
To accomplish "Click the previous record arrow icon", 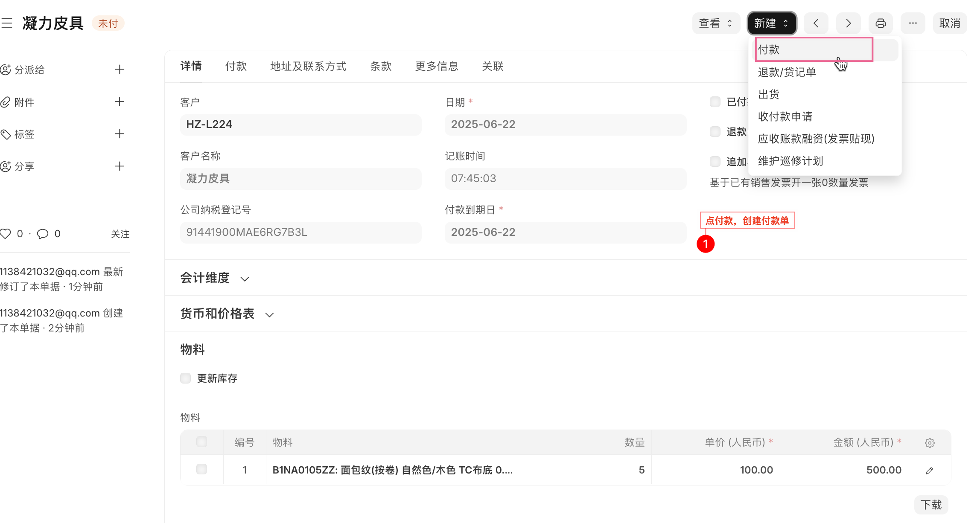I will [816, 23].
